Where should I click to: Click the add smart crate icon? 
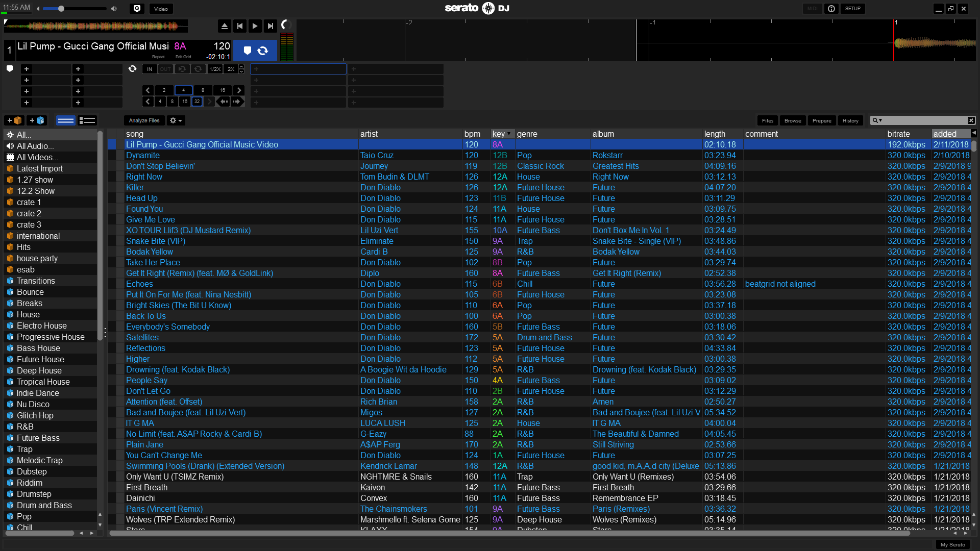tap(37, 120)
